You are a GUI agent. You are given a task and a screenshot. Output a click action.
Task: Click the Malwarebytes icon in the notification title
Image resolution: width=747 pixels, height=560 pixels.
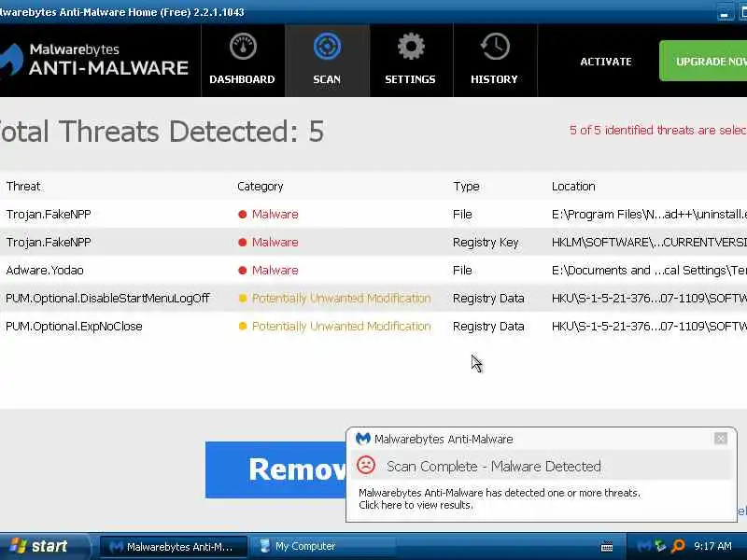pyautogui.click(x=363, y=439)
